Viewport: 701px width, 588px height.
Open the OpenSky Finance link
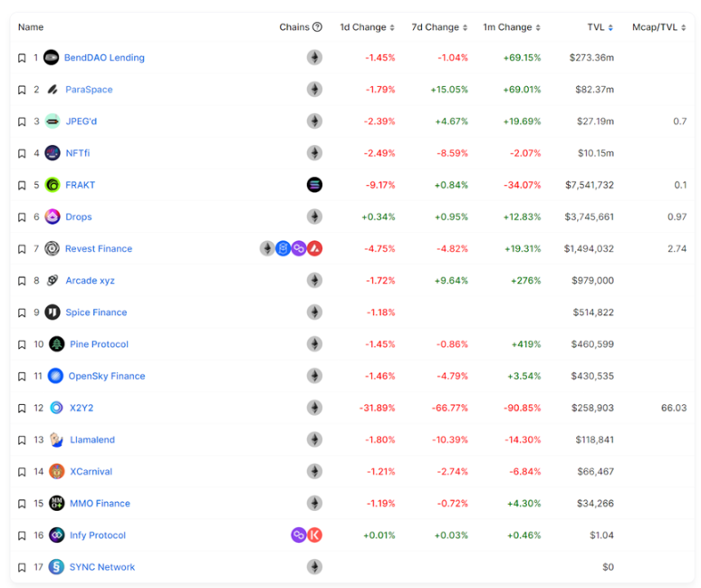106,376
